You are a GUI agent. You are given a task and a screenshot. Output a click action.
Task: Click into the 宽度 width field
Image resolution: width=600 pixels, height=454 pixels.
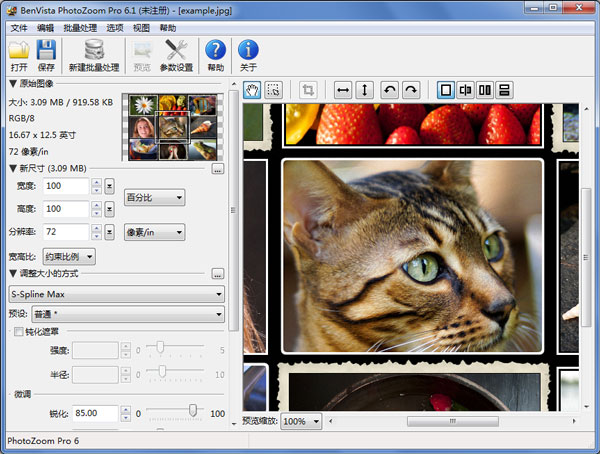click(x=66, y=186)
